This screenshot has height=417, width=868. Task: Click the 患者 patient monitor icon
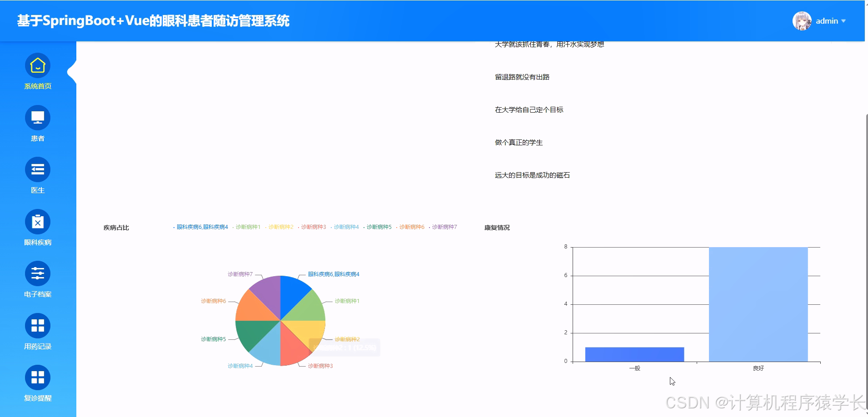click(38, 117)
